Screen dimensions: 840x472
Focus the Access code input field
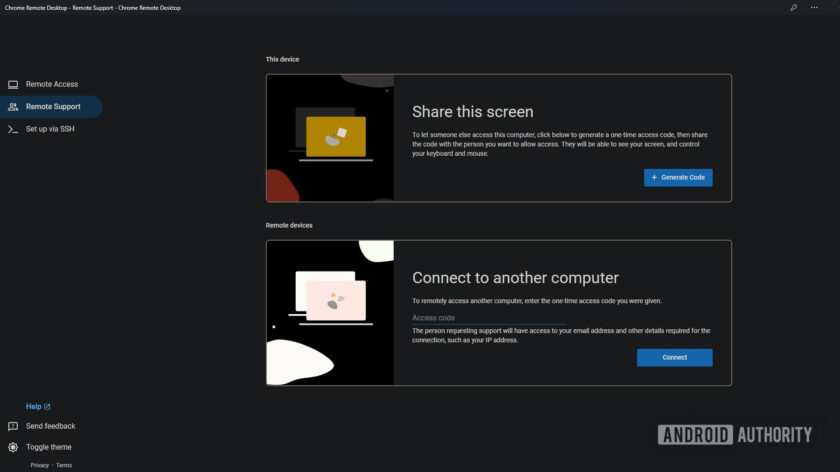pos(489,318)
